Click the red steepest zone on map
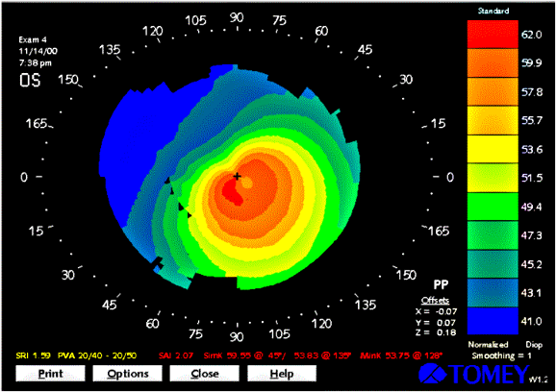Screen dimensions: 556x392 coord(232,192)
